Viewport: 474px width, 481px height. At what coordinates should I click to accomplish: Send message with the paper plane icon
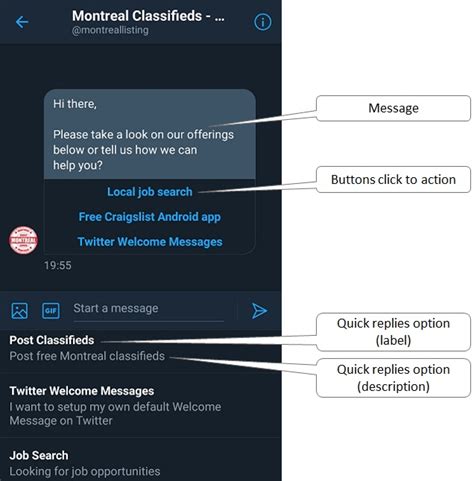pos(259,311)
